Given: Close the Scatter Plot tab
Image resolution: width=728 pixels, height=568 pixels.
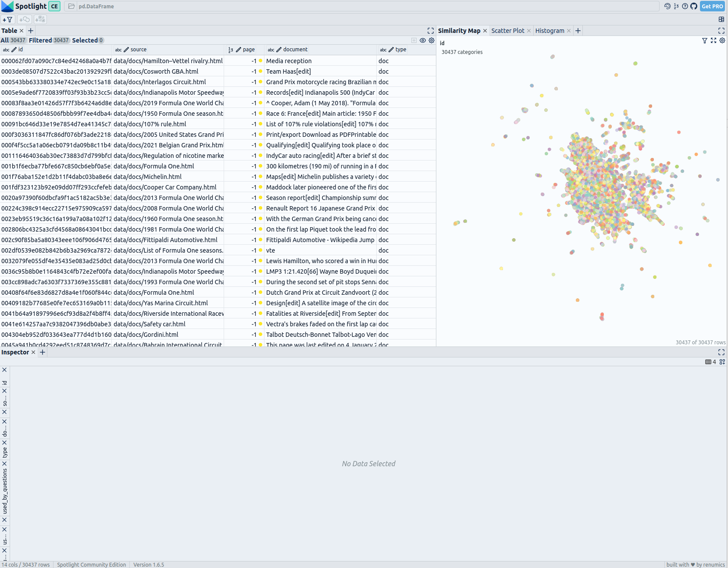Looking at the screenshot, I should (529, 31).
